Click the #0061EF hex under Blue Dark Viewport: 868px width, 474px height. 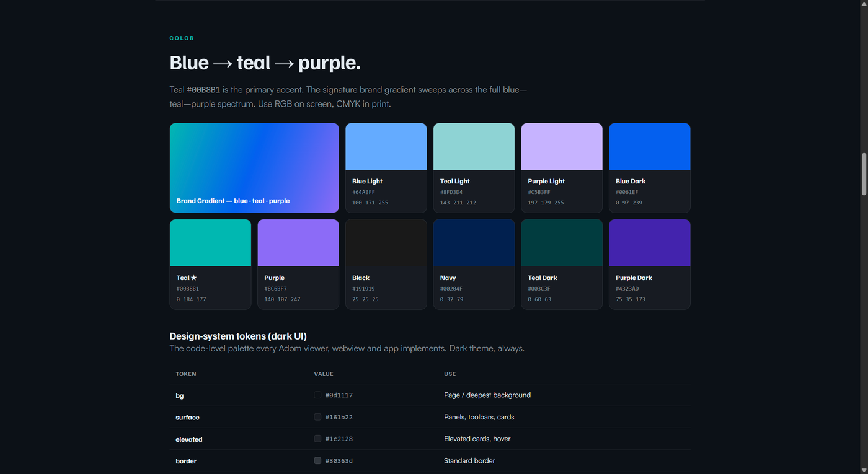627,192
